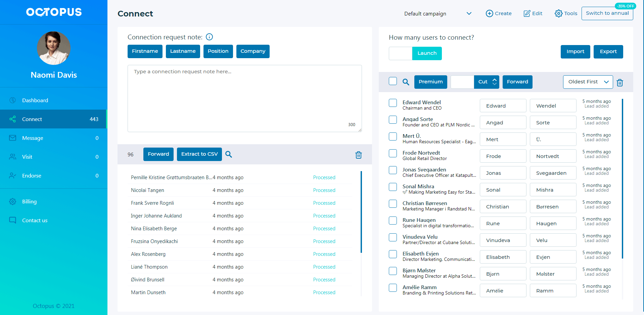644x315 pixels.
Task: Tick the select-all checkbox above the user list
Action: [x=393, y=81]
